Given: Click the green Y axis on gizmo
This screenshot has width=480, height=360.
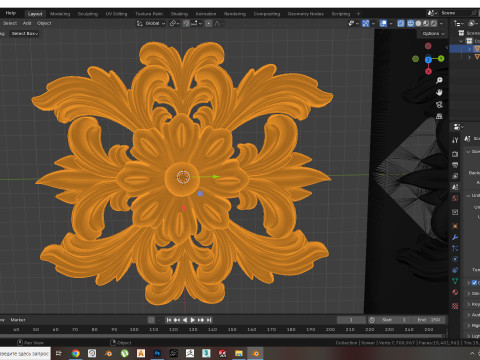Looking at the screenshot, I should click(x=441, y=59).
